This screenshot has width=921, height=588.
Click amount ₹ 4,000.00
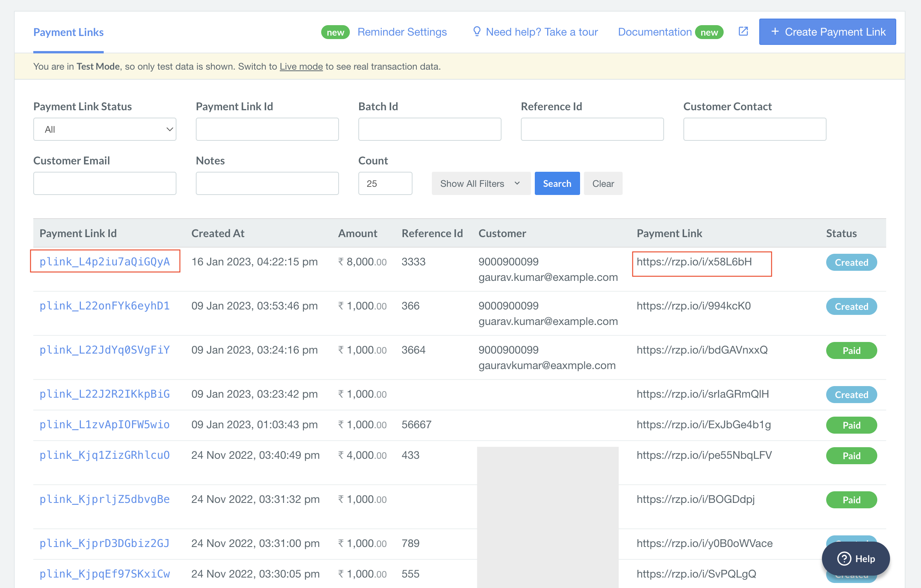362,455
